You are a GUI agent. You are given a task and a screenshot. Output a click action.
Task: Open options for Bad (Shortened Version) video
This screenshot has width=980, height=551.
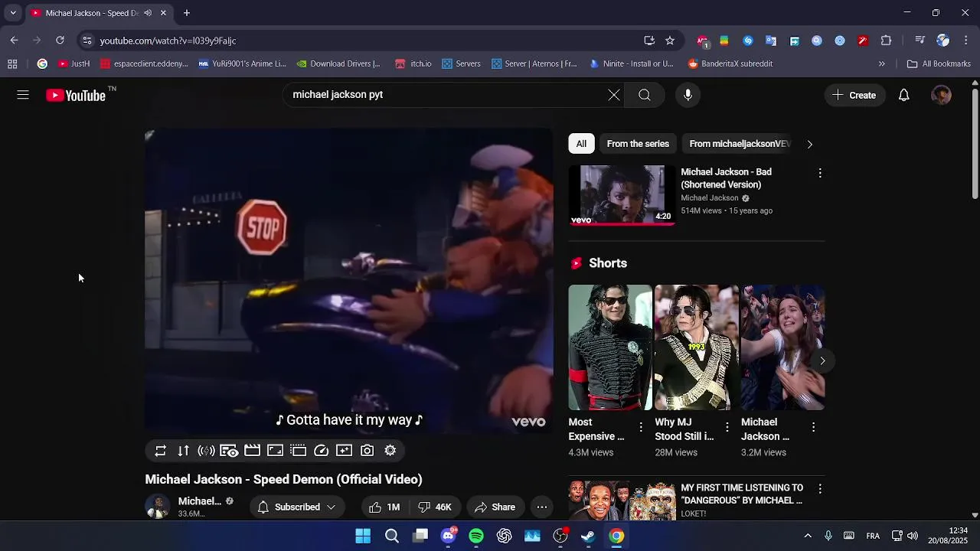pos(820,173)
